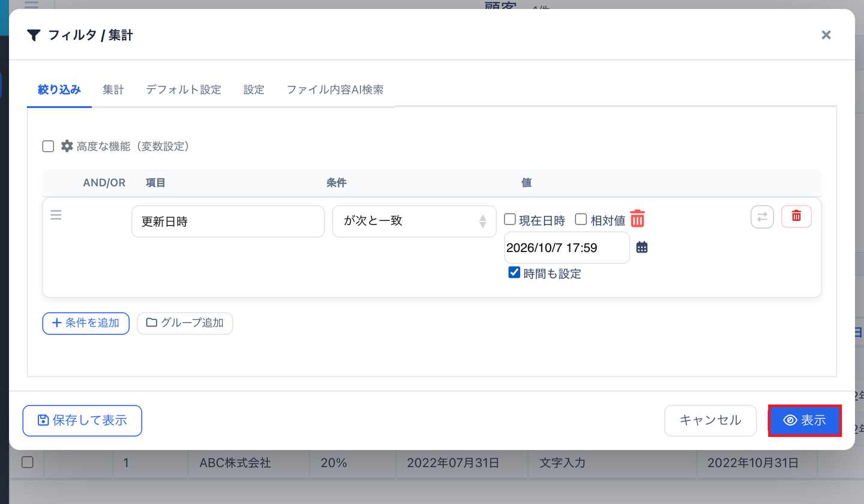Click the gear icon for 高度な機能
Viewport: 864px width, 504px height.
[x=67, y=146]
